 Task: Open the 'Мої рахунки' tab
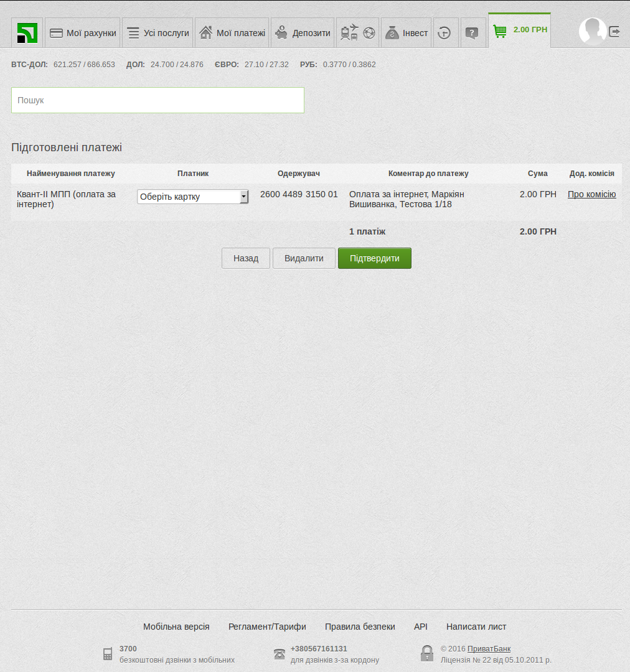[x=83, y=33]
